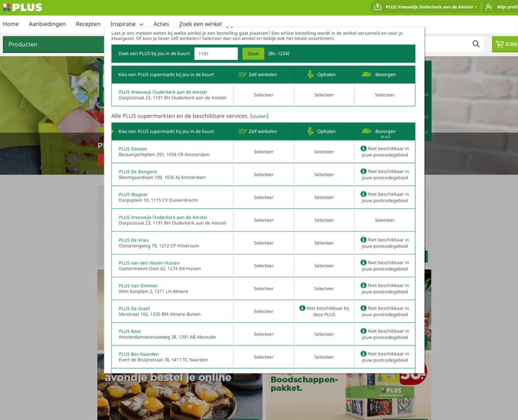Screen dimensions: 518x420
Task: Open the PLUS De Vries store link
Action: click(x=134, y=240)
